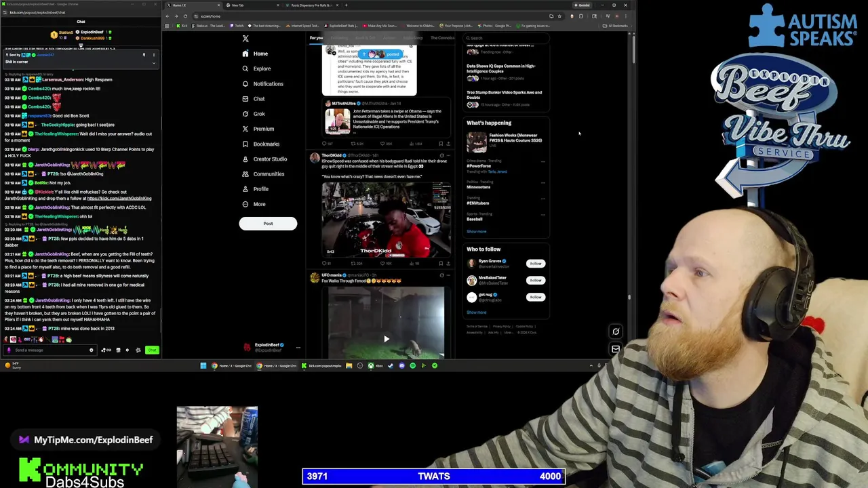The width and height of the screenshot is (868, 488).
Task: Bookmark the MJTruthUltra quoted post
Action: click(x=441, y=144)
